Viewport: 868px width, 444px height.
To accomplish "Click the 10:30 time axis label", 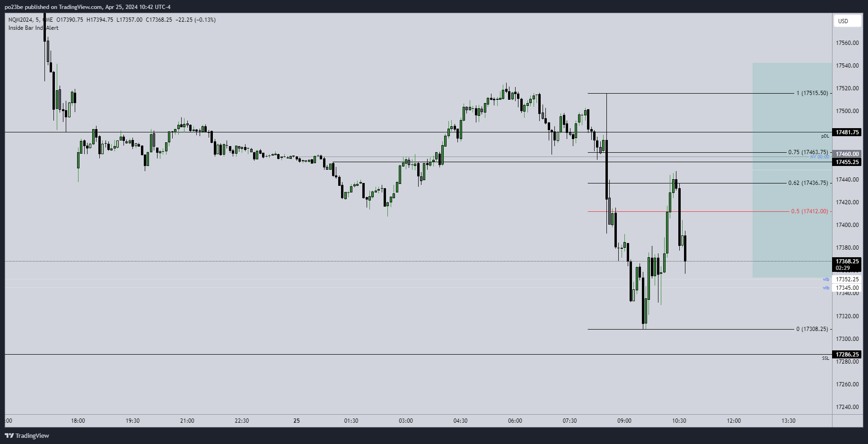I will 679,421.
